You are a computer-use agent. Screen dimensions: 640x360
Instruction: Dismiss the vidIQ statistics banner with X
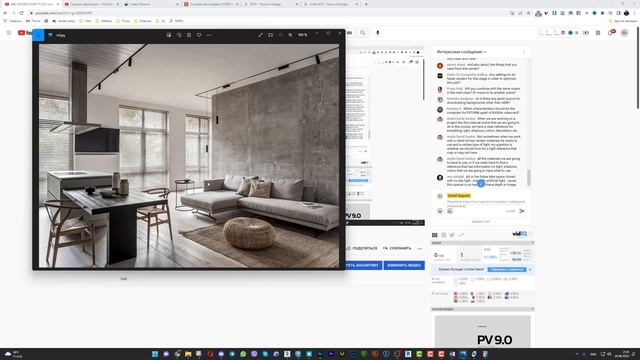point(530,269)
